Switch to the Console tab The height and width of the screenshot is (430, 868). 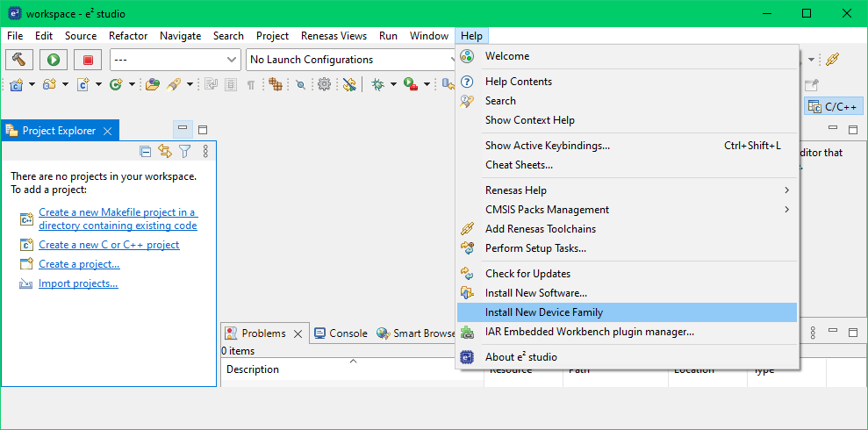coord(348,333)
